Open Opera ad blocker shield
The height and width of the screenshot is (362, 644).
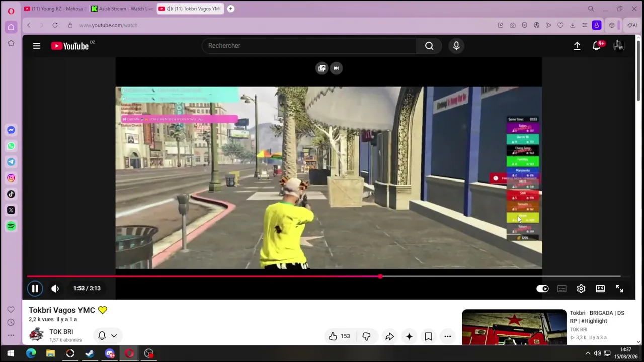coord(524,25)
